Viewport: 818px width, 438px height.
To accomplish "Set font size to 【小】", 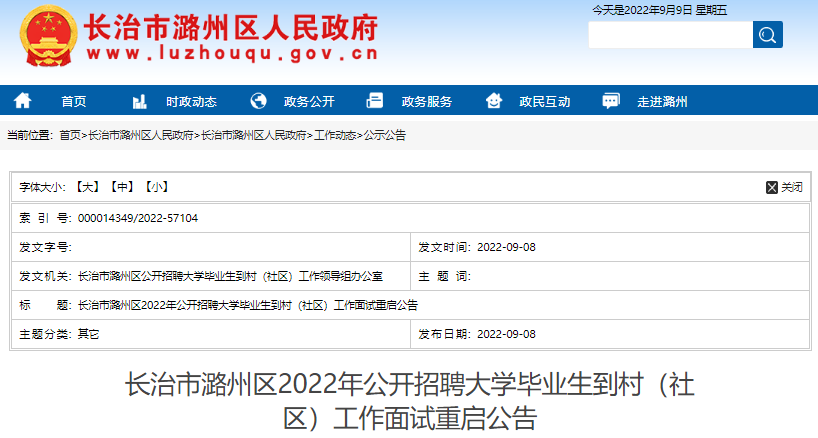I will point(157,187).
